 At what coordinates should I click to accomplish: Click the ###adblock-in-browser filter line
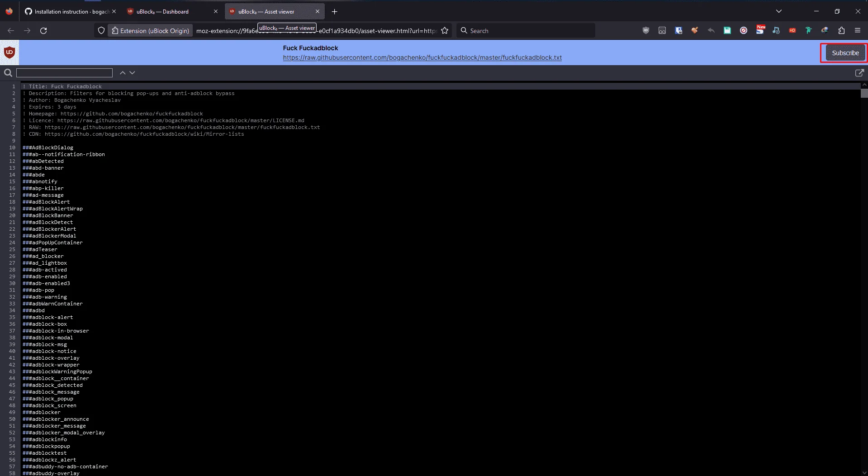[56, 331]
